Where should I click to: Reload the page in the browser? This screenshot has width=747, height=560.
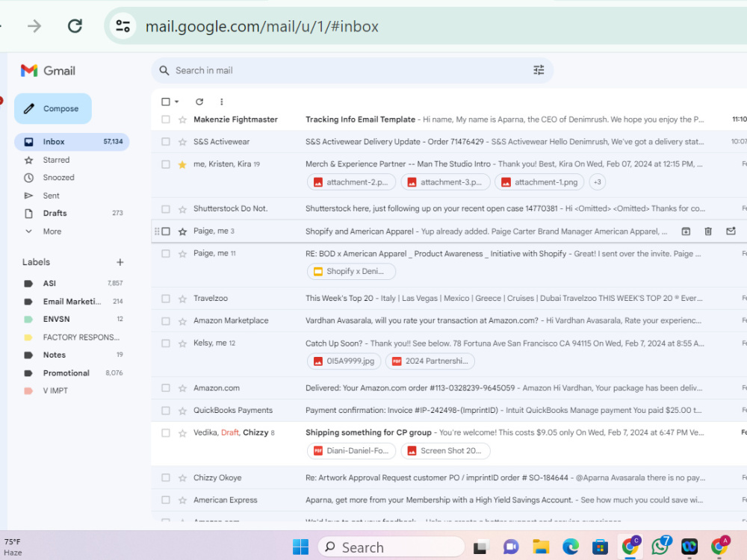pyautogui.click(x=75, y=25)
